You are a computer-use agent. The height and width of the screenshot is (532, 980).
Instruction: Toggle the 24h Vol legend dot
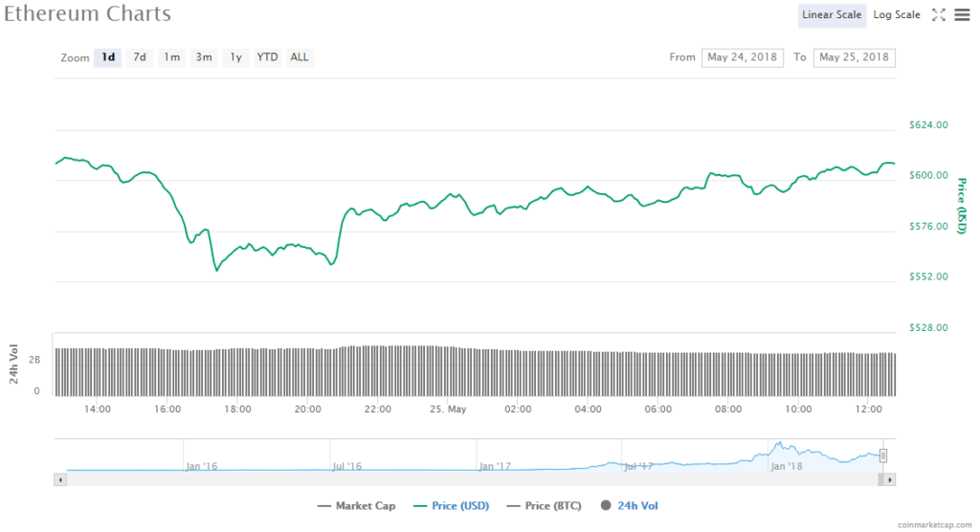coord(606,505)
